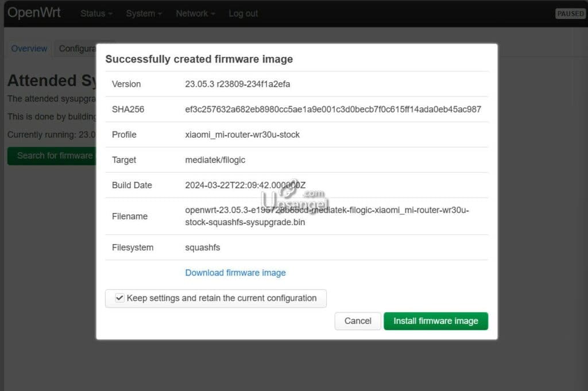
Task: Cancel the firmware installation dialog
Action: point(357,321)
